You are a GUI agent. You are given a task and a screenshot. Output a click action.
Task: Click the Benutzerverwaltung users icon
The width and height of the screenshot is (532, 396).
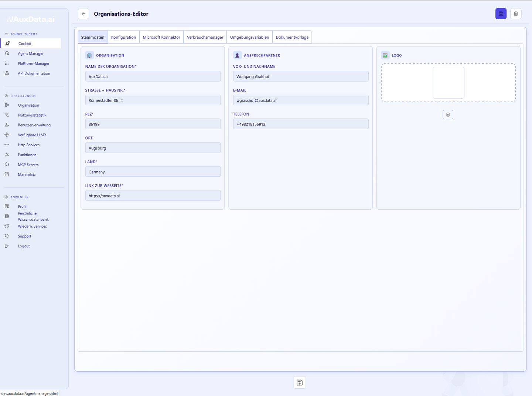pyautogui.click(x=7, y=125)
